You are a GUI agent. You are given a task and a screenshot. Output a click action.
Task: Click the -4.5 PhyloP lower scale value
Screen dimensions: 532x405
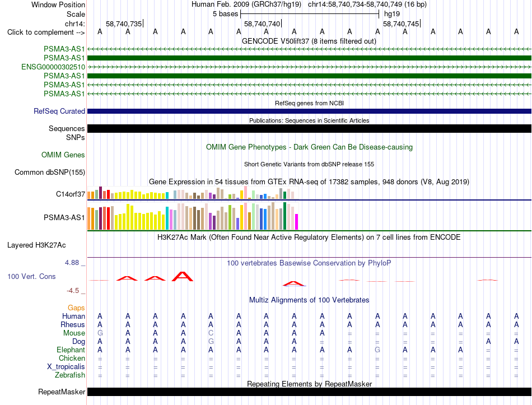coord(73,291)
